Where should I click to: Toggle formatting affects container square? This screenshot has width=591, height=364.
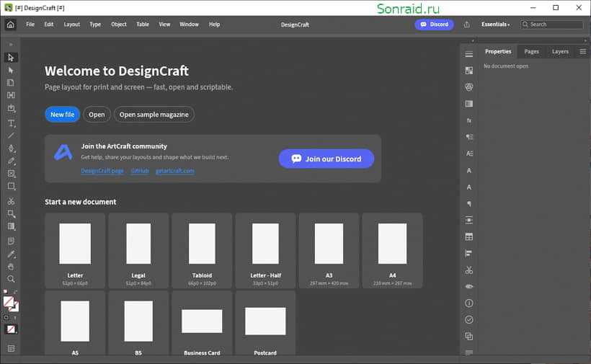click(x=6, y=318)
